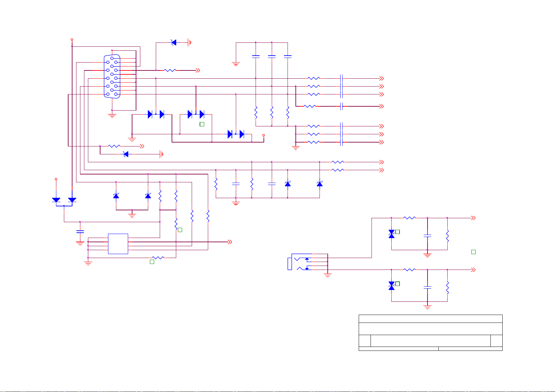Select the ground symbol directly below the VGA connector
The width and height of the screenshot is (555, 392).
112,116
